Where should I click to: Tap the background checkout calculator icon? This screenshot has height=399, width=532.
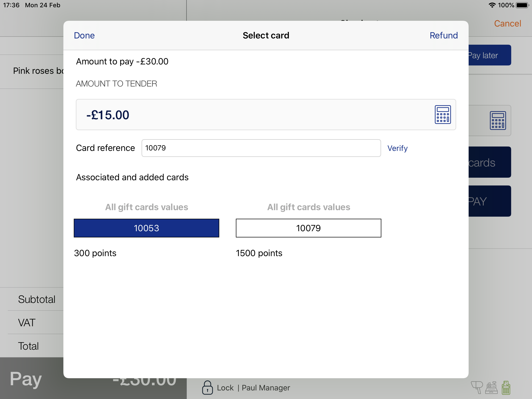pos(497,121)
